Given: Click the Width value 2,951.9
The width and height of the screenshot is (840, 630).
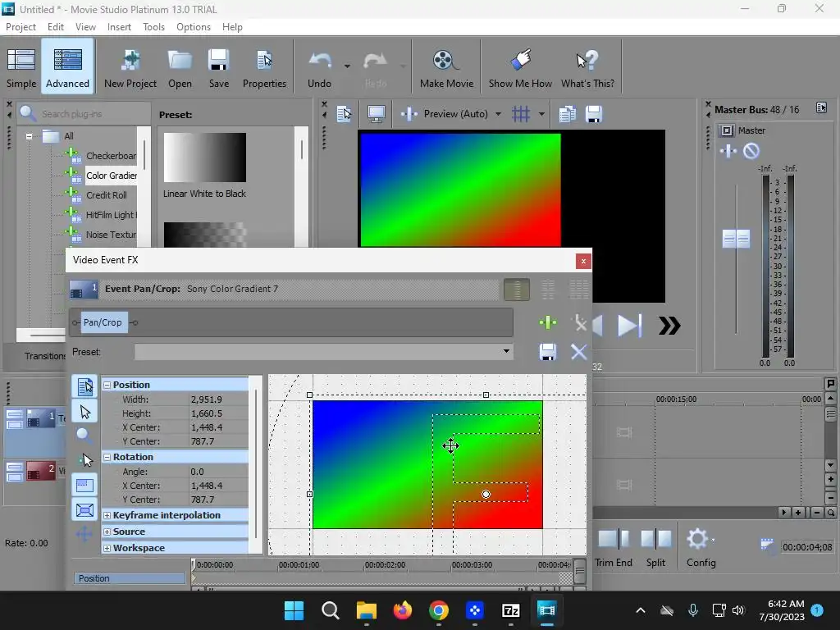Looking at the screenshot, I should (x=206, y=399).
